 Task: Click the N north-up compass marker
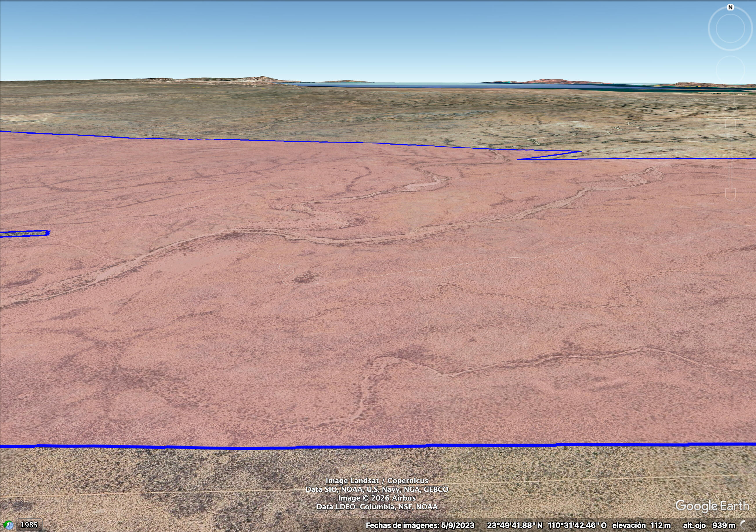730,7
